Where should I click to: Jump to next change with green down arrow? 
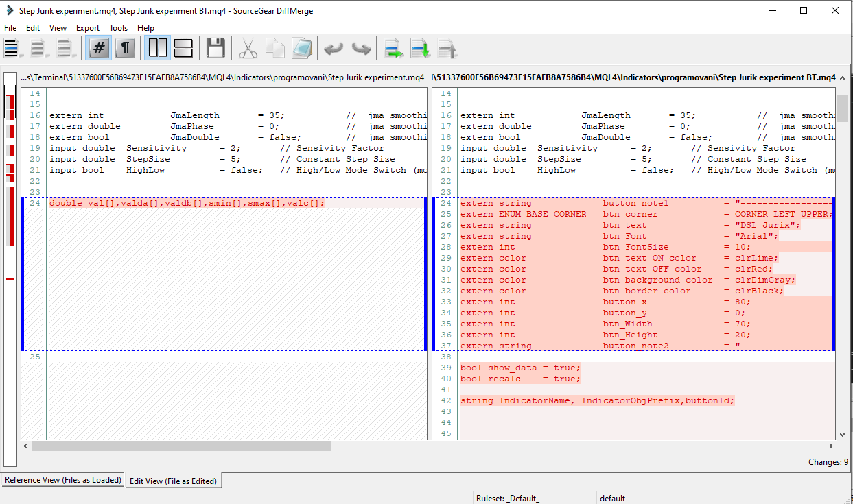[x=419, y=48]
